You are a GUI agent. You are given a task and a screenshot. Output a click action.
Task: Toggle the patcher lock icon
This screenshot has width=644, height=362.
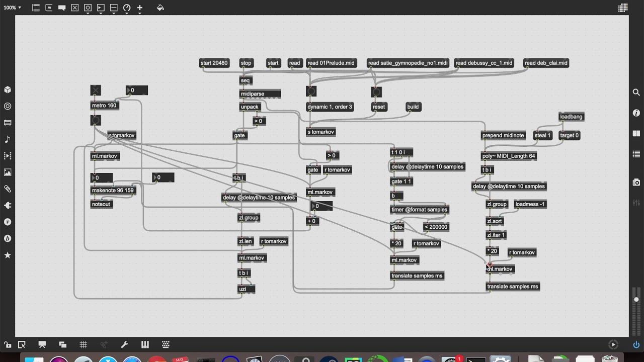pyautogui.click(x=8, y=344)
